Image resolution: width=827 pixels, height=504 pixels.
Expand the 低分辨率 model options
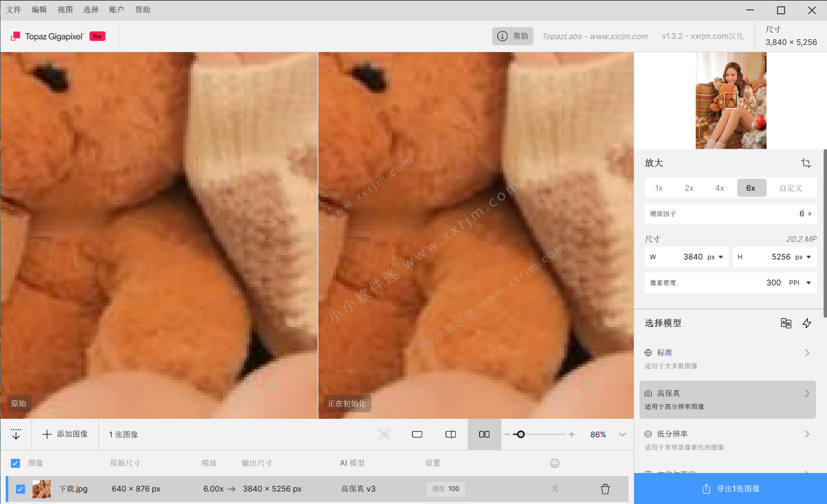pyautogui.click(x=807, y=434)
